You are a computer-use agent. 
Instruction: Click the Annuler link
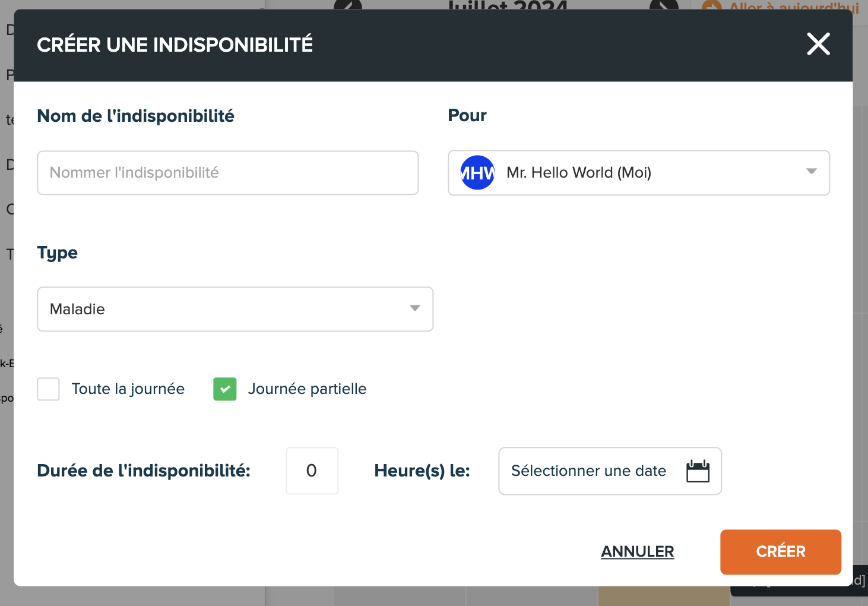coord(638,552)
